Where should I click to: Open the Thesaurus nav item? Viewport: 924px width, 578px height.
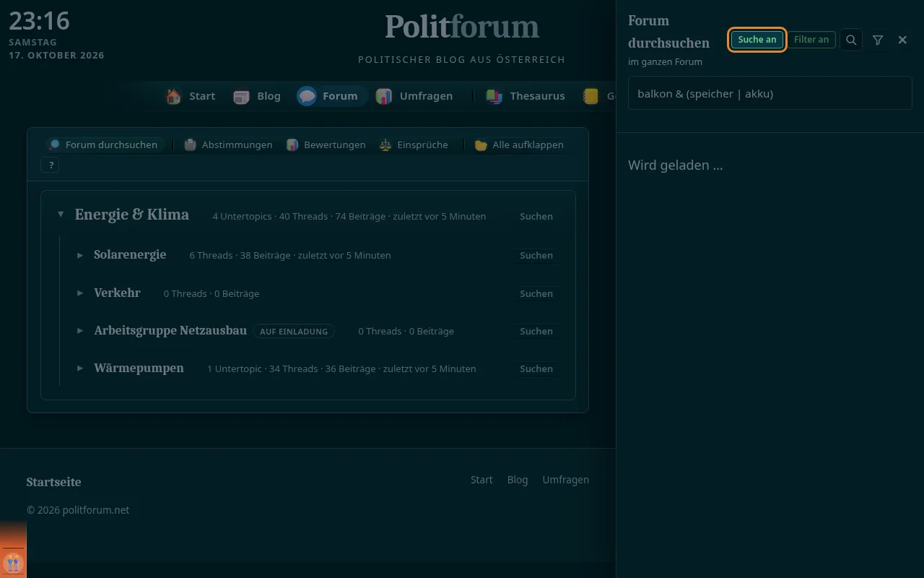point(526,96)
